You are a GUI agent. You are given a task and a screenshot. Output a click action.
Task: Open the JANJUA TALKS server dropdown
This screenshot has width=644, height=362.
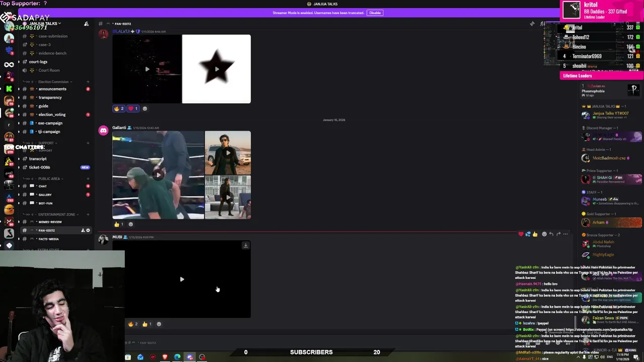point(44,24)
